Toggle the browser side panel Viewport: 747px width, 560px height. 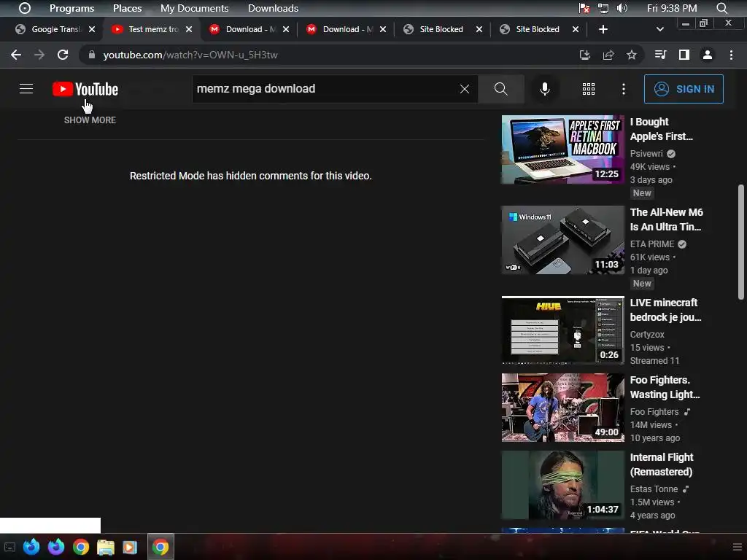(x=684, y=55)
